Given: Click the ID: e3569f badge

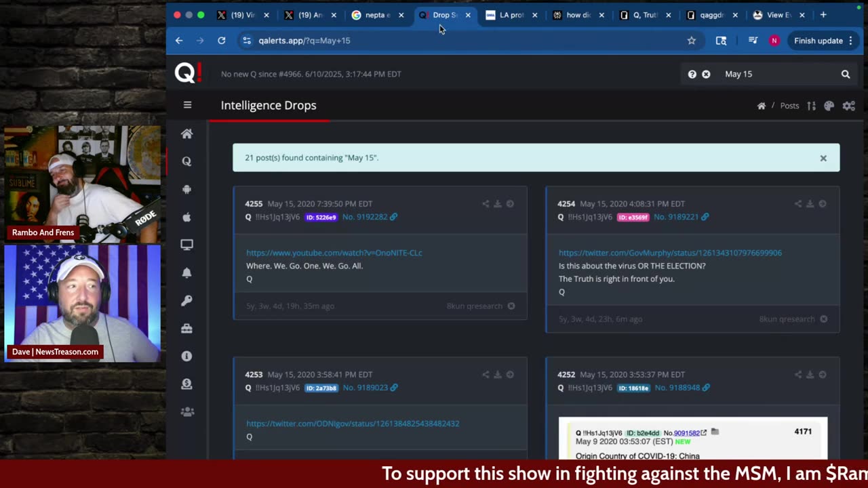Looking at the screenshot, I should pyautogui.click(x=633, y=217).
